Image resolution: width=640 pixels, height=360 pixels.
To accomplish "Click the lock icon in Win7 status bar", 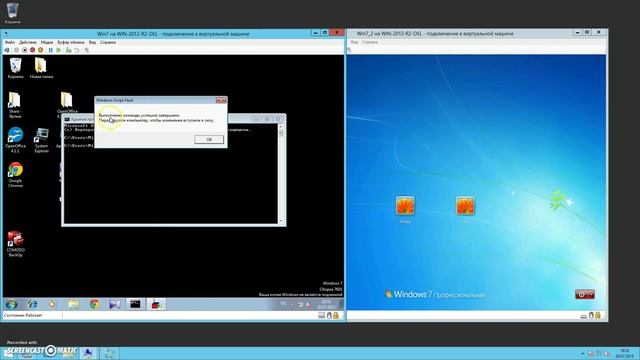I will pyautogui.click(x=336, y=316).
